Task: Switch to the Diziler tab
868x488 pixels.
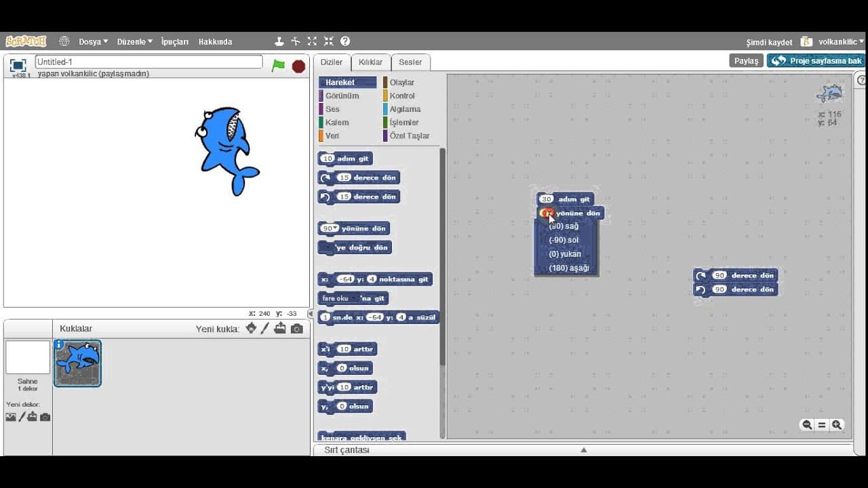Action: coord(332,62)
